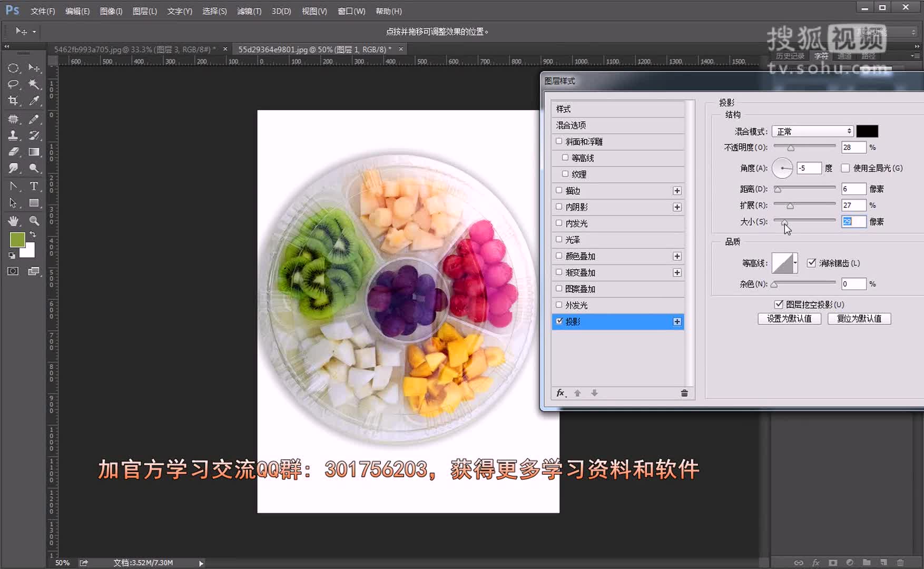
Task: Select 混合选项 in styles list
Action: pyautogui.click(x=618, y=125)
